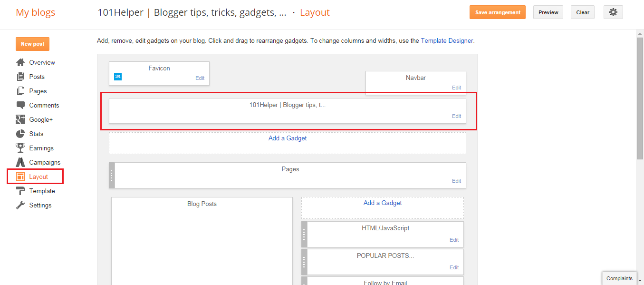Click the Overview house icon
Viewport: 644px width, 285px height.
pos(20,62)
